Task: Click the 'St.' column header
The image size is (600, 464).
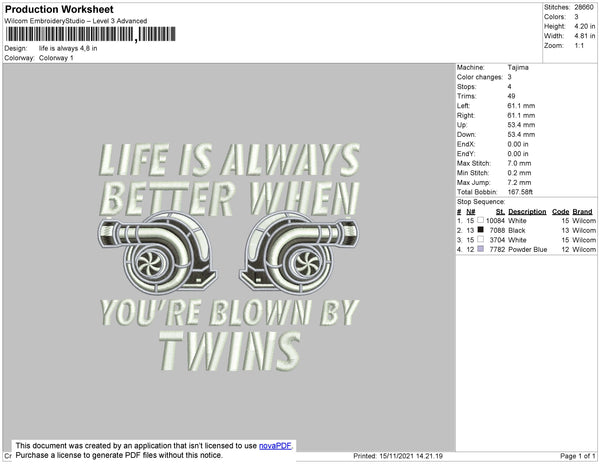Action: click(x=501, y=212)
